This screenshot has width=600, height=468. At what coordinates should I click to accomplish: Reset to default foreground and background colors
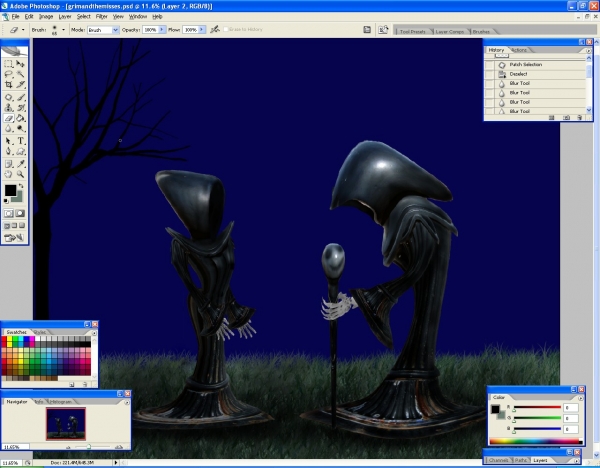(6, 201)
